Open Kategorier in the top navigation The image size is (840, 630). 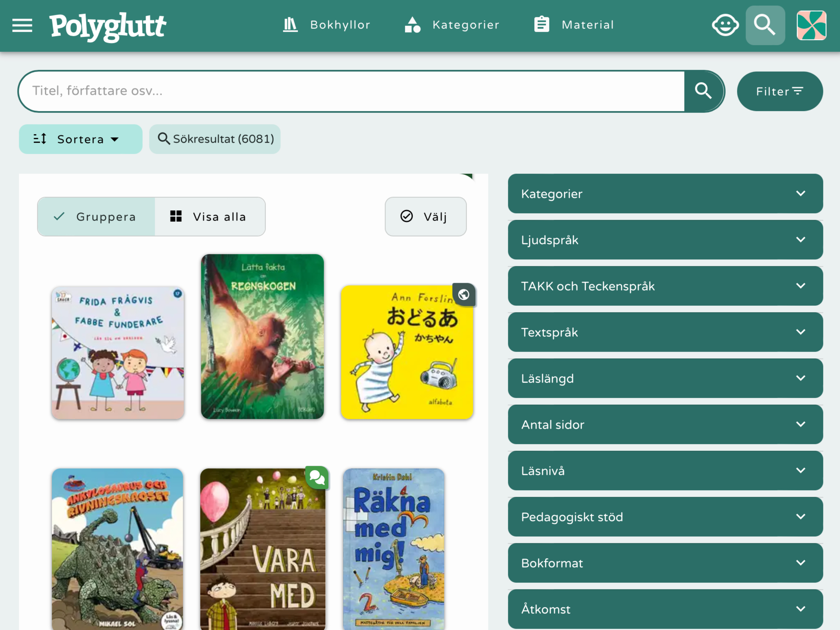[x=452, y=25]
